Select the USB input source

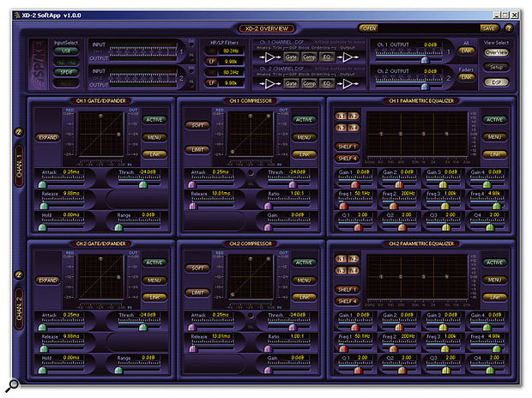pos(66,51)
